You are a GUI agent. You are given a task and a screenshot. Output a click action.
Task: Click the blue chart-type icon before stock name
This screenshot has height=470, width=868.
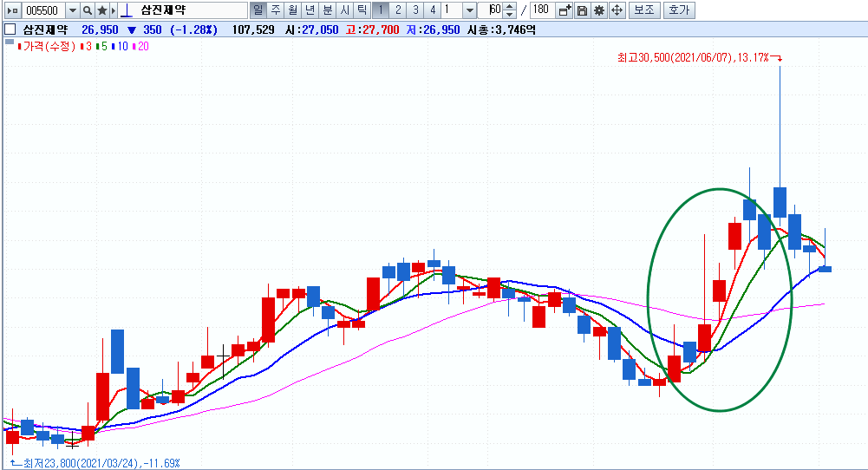(127, 10)
